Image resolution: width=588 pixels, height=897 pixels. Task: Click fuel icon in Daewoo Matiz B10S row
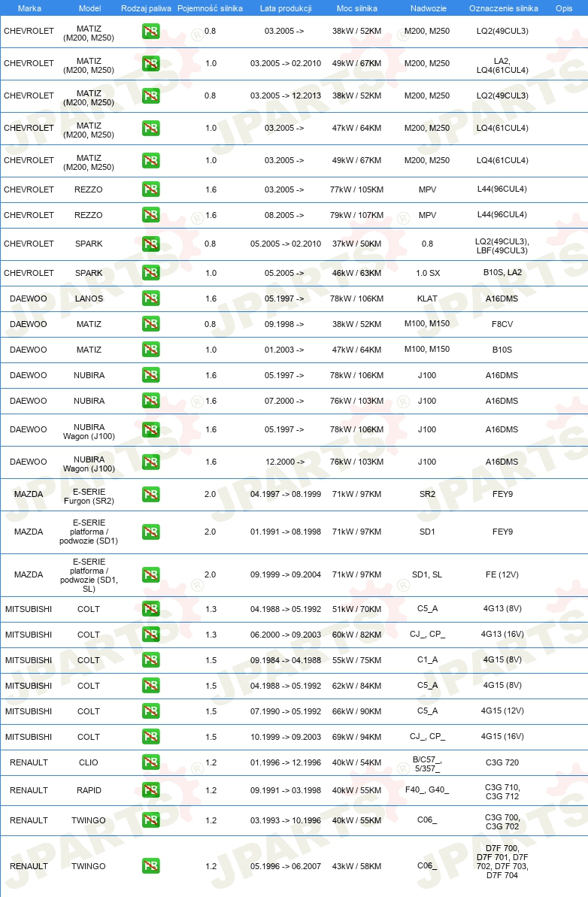coord(151,350)
